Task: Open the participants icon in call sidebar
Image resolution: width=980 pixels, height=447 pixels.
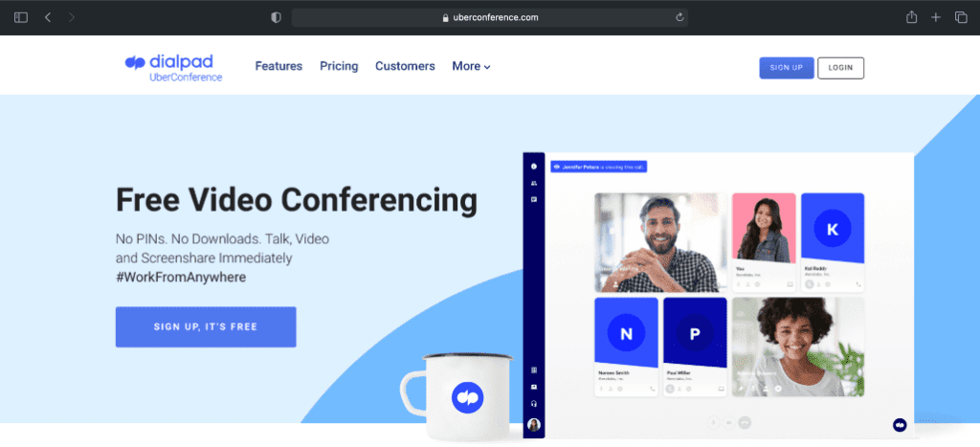Action: [534, 183]
